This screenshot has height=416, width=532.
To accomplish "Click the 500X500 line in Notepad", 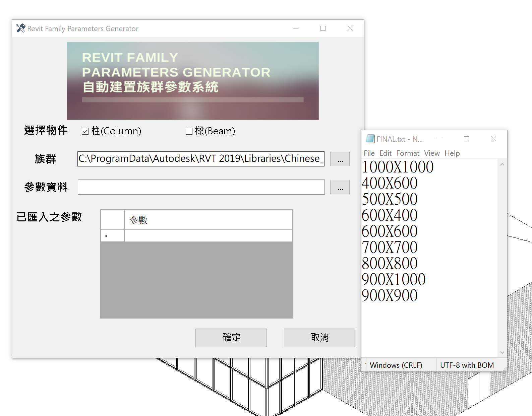I will click(390, 199).
